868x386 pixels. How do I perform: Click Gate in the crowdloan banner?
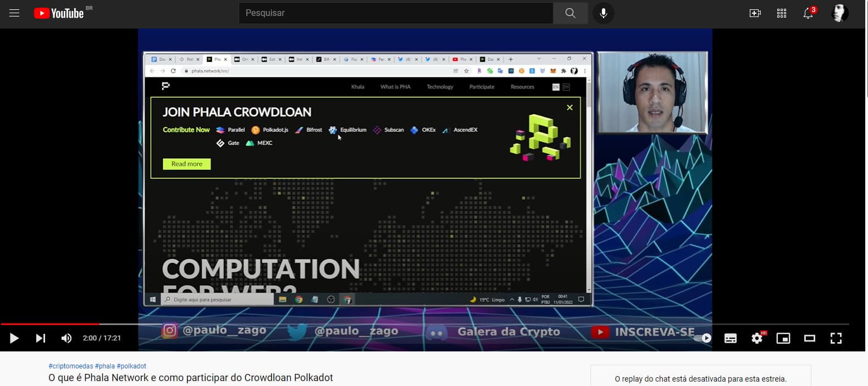click(228, 143)
